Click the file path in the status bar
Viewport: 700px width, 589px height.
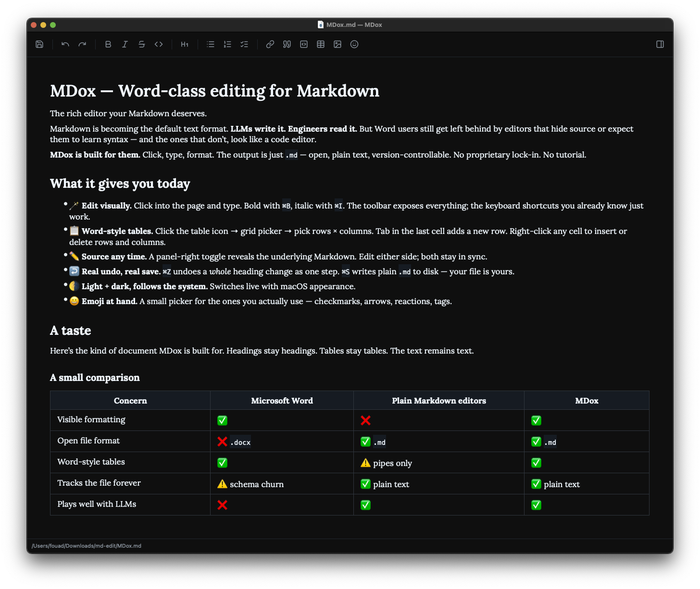click(x=87, y=546)
